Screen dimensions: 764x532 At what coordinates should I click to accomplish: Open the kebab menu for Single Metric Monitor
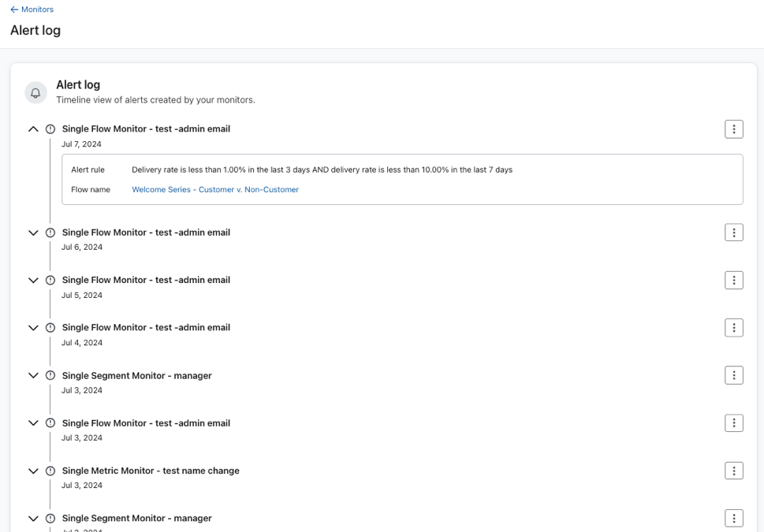pos(733,470)
